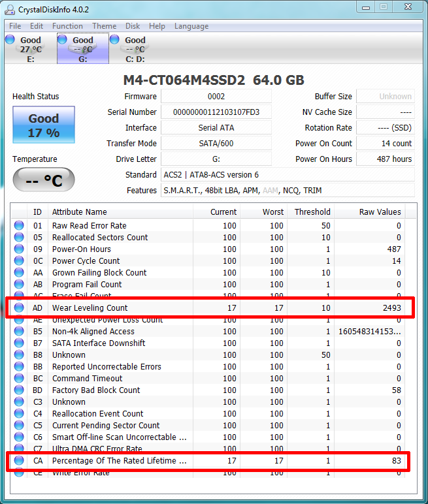Screen dimensions: 428x504
Task: Minimize the CrystalDiskInfo window
Action: [x=366, y=7]
